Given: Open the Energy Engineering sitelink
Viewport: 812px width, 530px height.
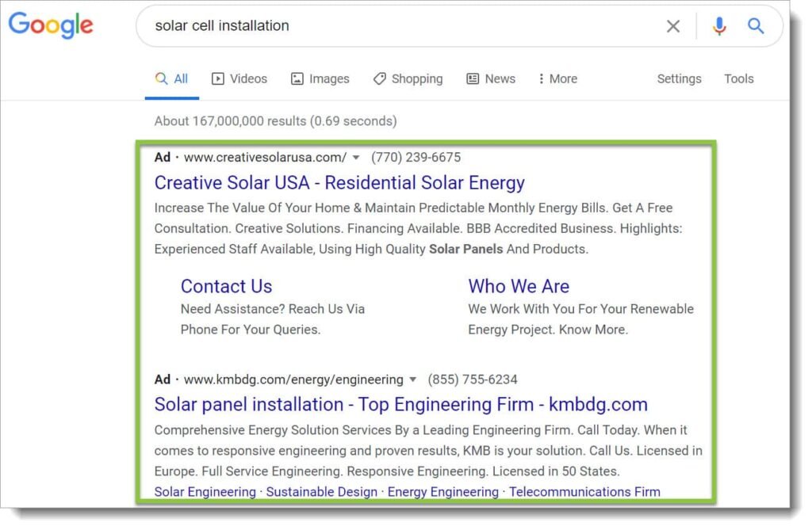Looking at the screenshot, I should coord(442,492).
